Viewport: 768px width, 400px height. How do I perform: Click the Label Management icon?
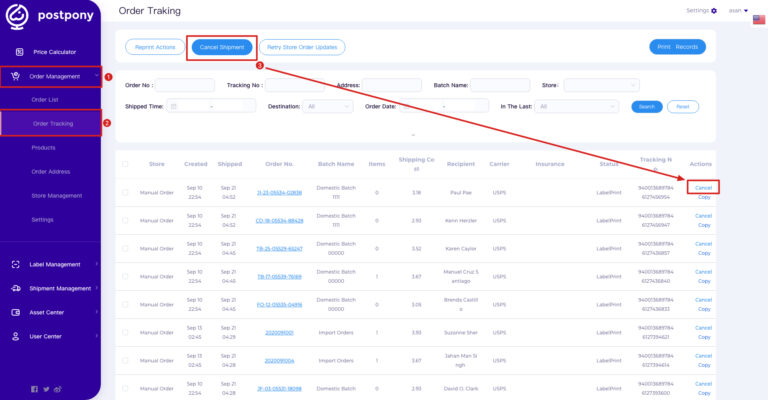pyautogui.click(x=17, y=264)
